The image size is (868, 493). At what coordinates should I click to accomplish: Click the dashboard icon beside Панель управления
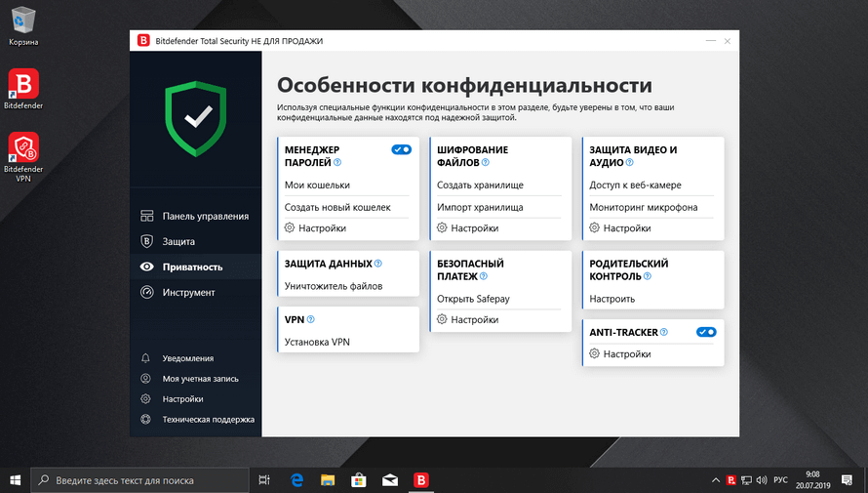(146, 216)
